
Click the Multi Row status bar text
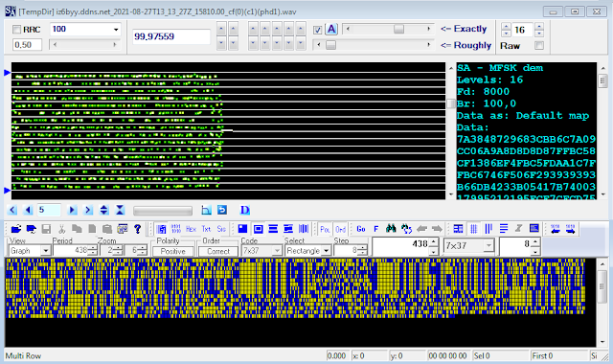click(x=23, y=355)
